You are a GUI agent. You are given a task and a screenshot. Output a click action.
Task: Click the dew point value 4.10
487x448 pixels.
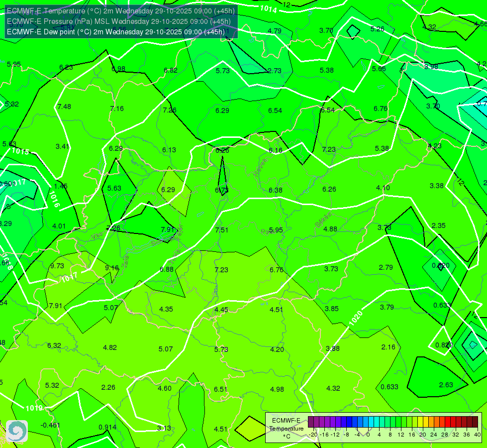pos(383,188)
